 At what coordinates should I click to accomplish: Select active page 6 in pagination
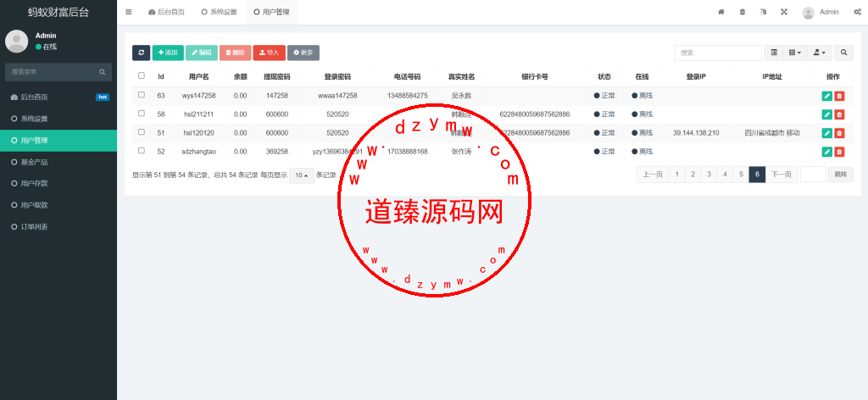point(757,175)
